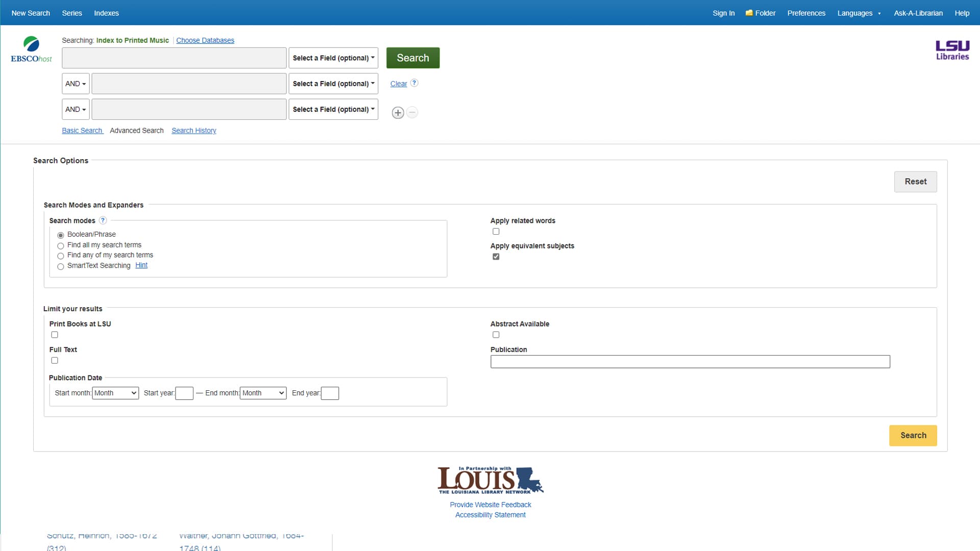Check Abstract Available limiter
This screenshot has height=551, width=980.
496,335
